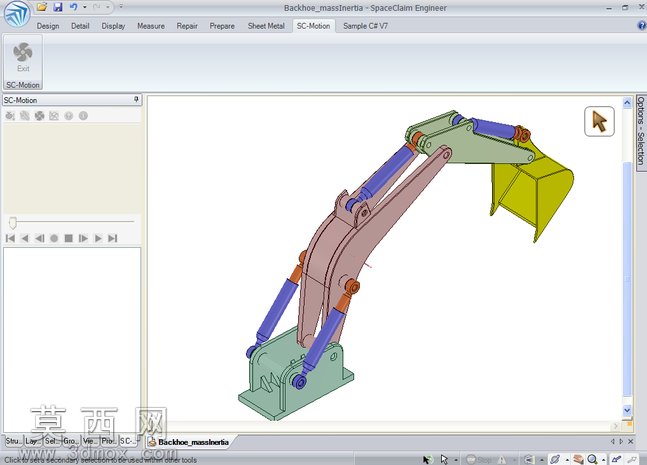Switch to the Properties panel tab
This screenshot has width=647, height=465.
coord(109,441)
